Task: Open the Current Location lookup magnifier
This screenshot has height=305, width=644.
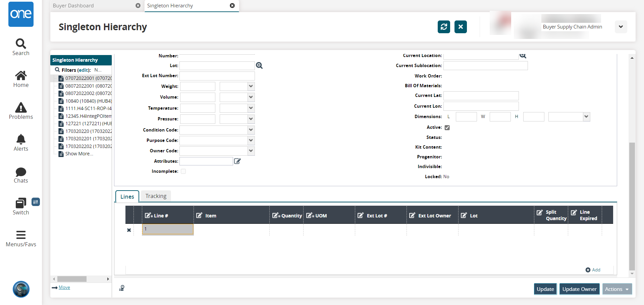Action: 523,56
